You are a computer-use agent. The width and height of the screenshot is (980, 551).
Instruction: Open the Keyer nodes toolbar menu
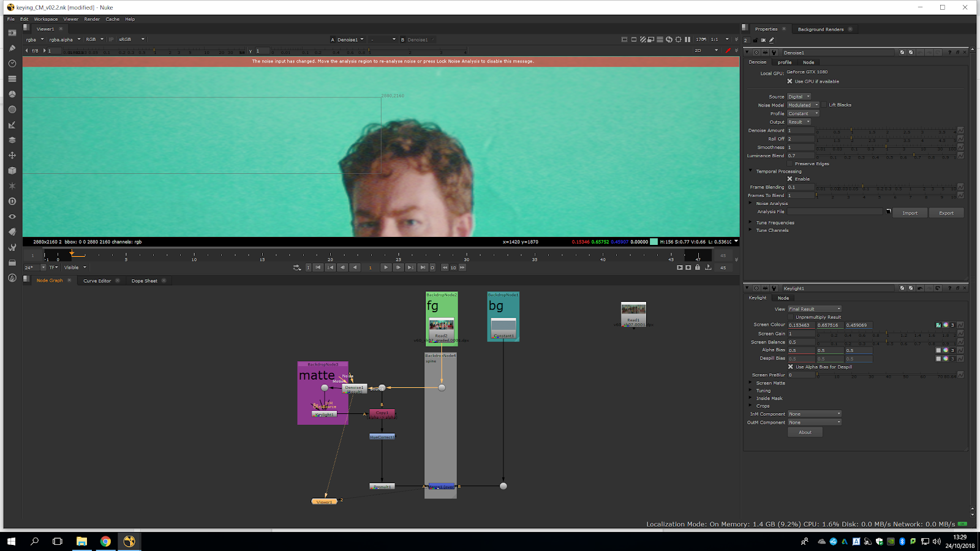12,125
